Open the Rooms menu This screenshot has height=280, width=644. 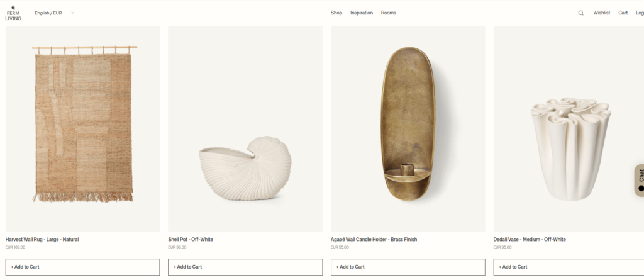389,13
